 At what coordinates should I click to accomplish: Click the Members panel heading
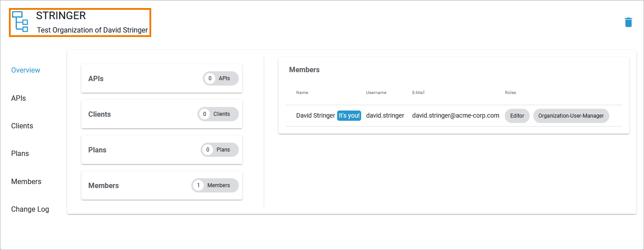pyautogui.click(x=304, y=70)
